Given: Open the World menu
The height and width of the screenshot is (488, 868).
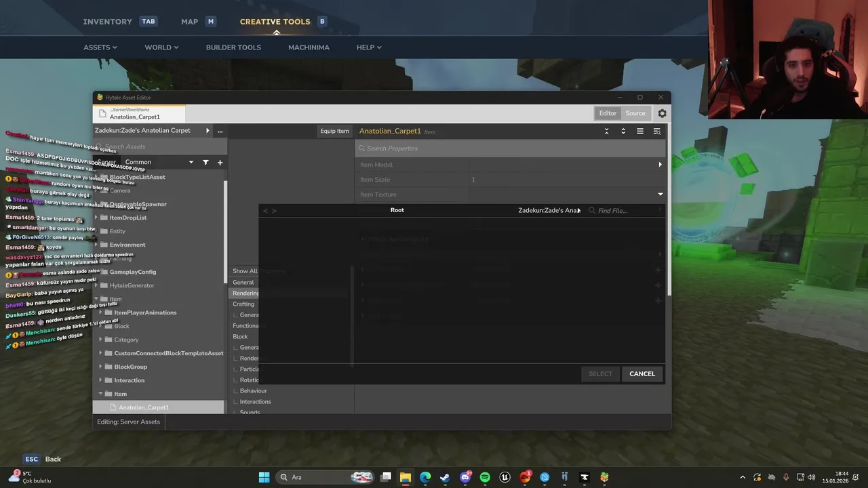Looking at the screenshot, I should [161, 47].
